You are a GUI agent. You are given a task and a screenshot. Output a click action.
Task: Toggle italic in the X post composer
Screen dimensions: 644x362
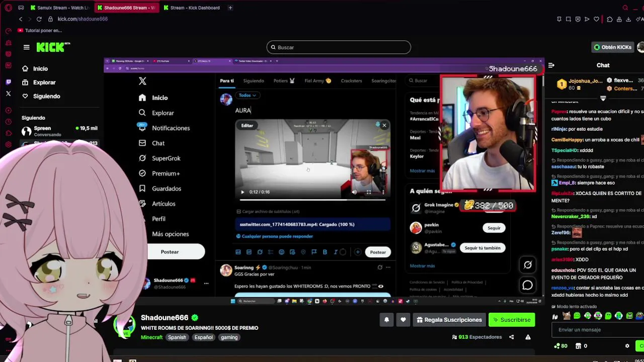click(336, 252)
